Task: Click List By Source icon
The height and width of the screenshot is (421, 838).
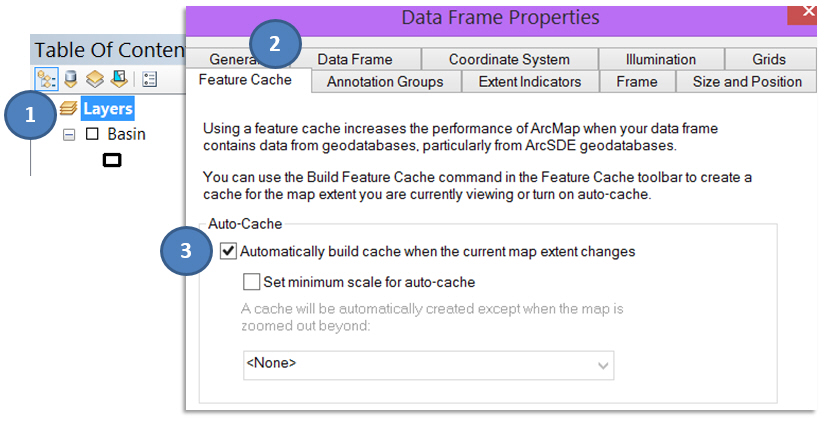Action: [72, 78]
